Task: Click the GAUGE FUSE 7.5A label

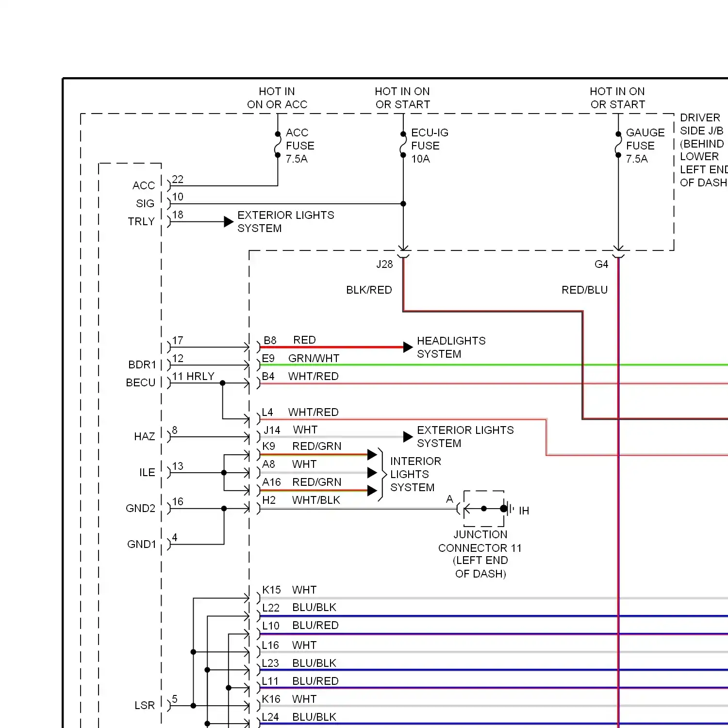Action: pos(645,146)
